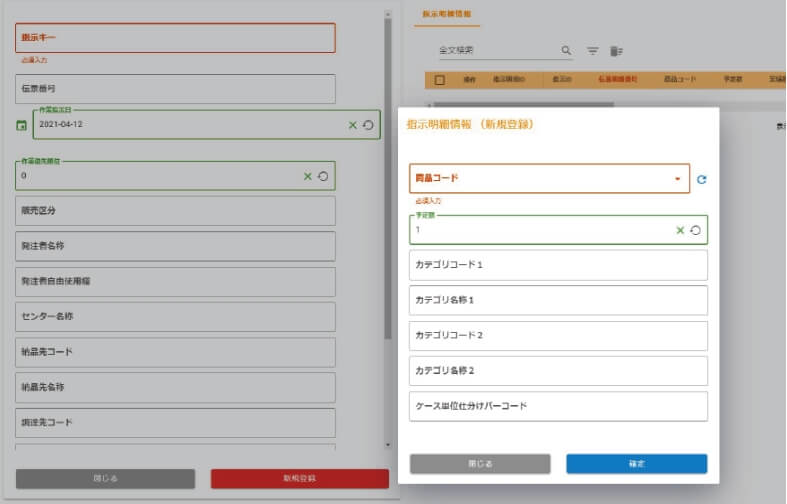Image resolution: width=787 pixels, height=504 pixels.
Task: Click the 予定数 column header in the table
Action: click(732, 79)
